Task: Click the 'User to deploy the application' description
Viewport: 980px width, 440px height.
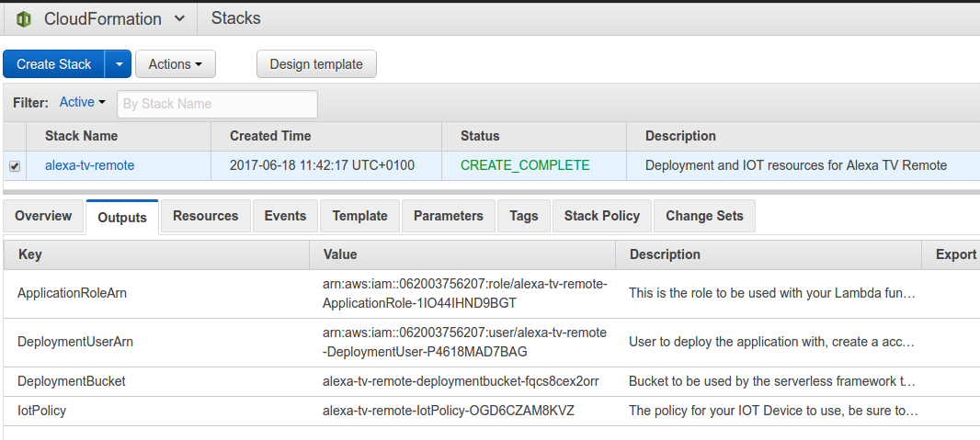Action: click(772, 342)
